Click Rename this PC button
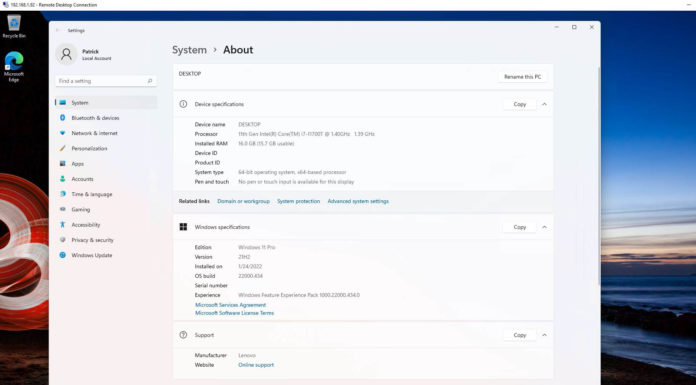 (522, 77)
